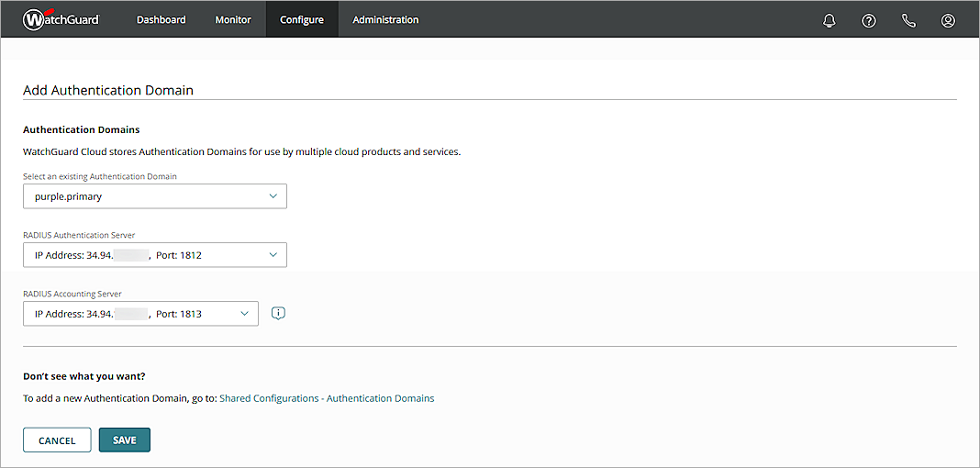Open the Administration menu
This screenshot has width=980, height=468.
[385, 19]
